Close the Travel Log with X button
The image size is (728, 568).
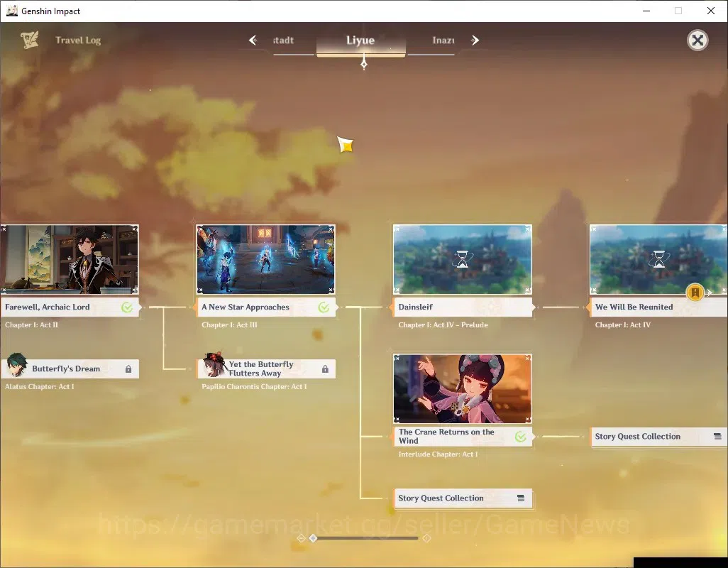(x=697, y=40)
